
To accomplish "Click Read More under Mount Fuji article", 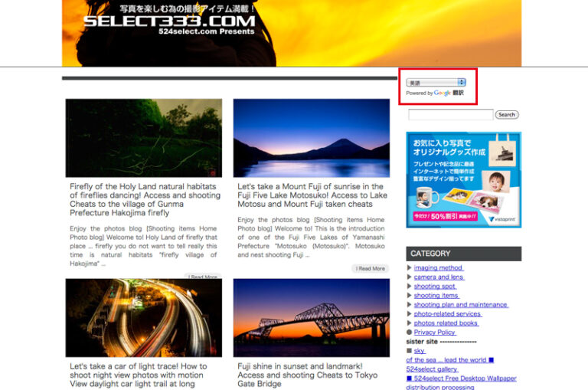I will 371,269.
